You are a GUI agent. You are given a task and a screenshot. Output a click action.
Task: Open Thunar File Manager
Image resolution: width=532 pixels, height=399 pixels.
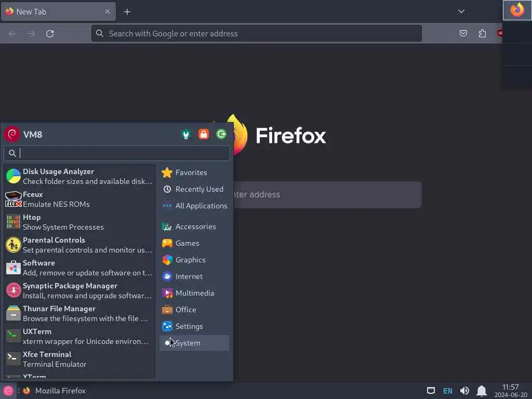79,313
